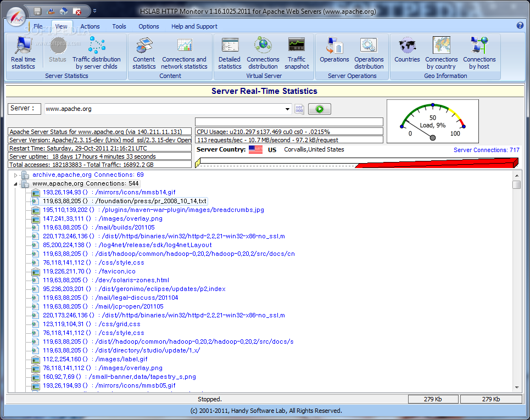Image resolution: width=530 pixels, height=420 pixels.
Task: Click the home icon in quick access toolbar
Action: pos(64,12)
